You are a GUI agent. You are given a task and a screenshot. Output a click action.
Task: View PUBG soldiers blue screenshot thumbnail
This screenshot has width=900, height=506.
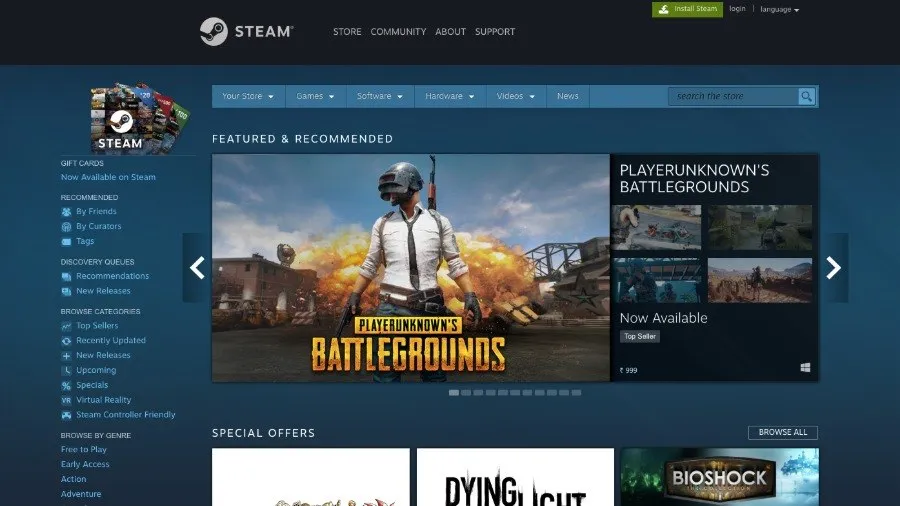tap(656, 281)
